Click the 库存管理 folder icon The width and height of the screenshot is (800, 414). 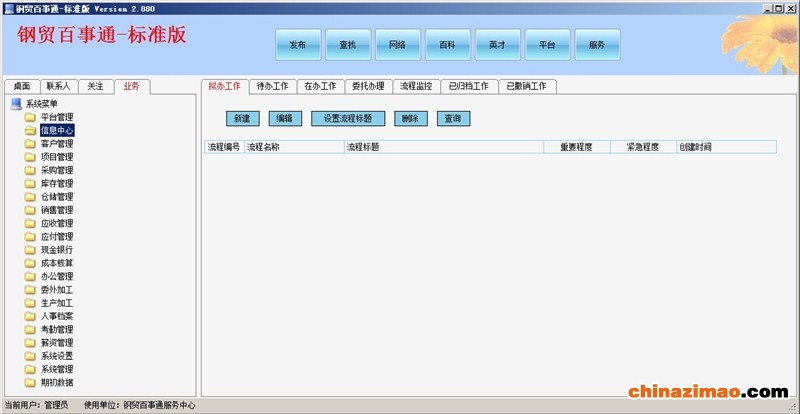tap(31, 184)
